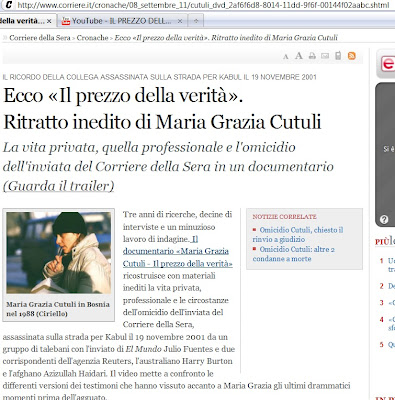Click caption 'Maria Grazia Cutuli in Bosnia nel 1988'
This screenshot has width=395, height=400.
click(x=58, y=309)
